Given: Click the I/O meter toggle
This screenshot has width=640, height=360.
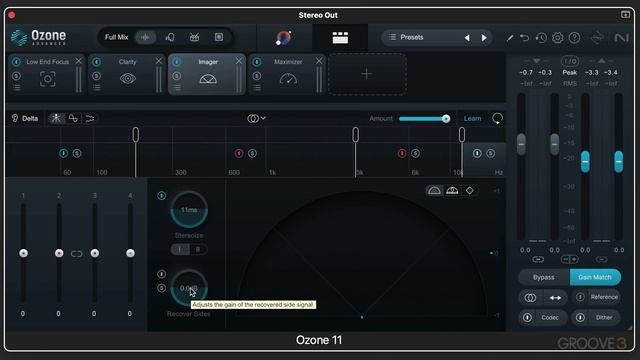Looking at the screenshot, I should point(570,61).
